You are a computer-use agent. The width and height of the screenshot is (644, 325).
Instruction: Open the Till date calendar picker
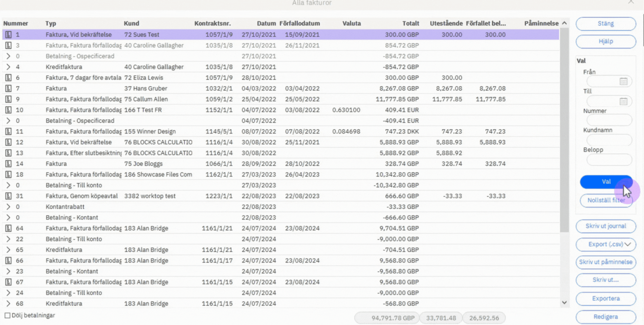(623, 101)
